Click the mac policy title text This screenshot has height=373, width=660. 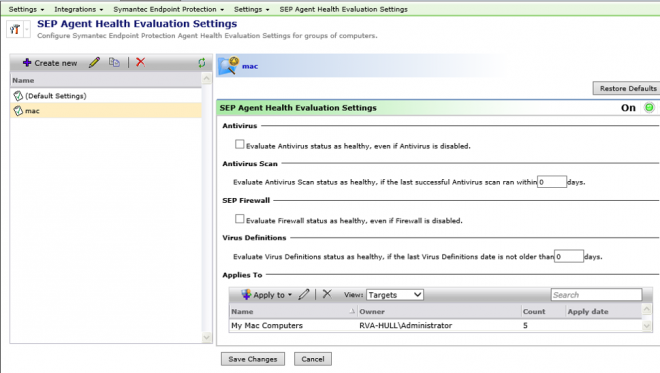click(x=250, y=66)
